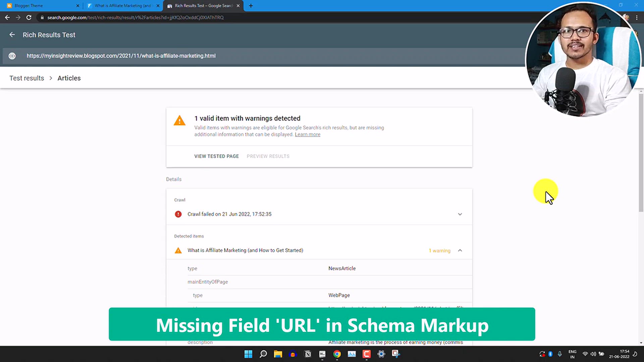Open Notion from the taskbar
This screenshot has width=644, height=362.
(308, 354)
